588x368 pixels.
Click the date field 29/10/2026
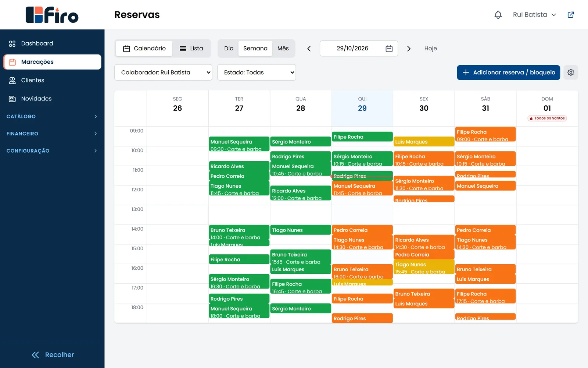point(359,49)
